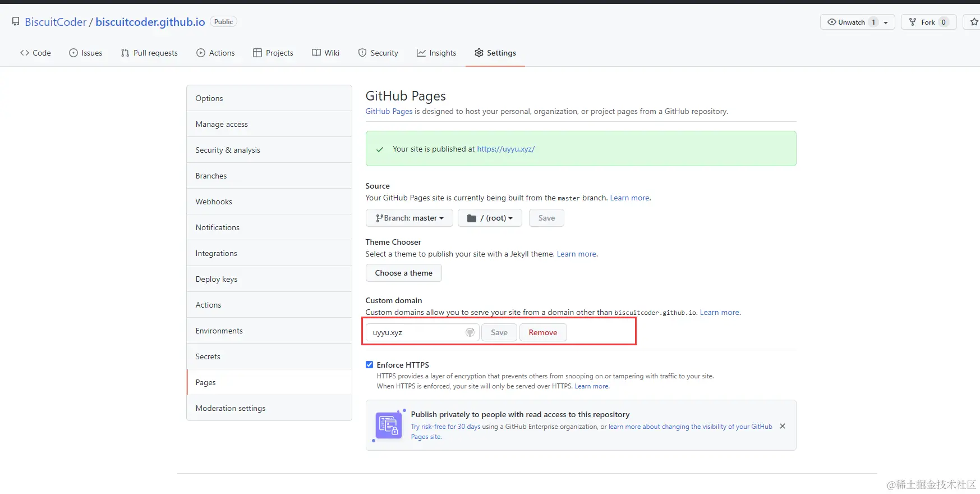
Task: Click the private pages illustration icon
Action: click(389, 426)
